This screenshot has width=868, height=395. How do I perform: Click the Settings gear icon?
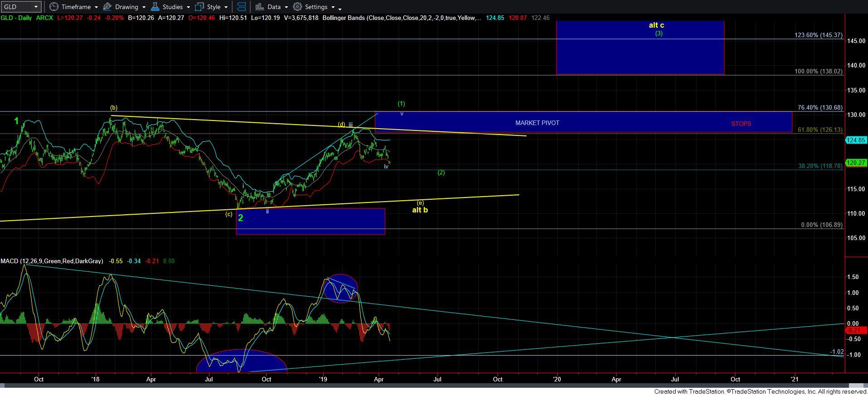click(x=297, y=7)
